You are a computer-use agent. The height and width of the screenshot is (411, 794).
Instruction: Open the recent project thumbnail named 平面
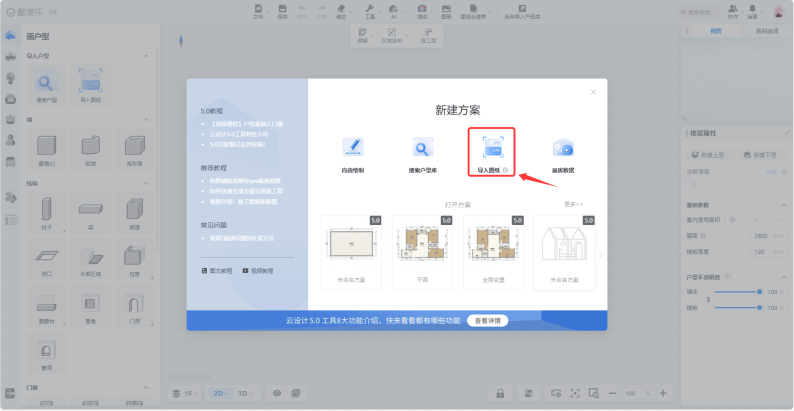[422, 252]
